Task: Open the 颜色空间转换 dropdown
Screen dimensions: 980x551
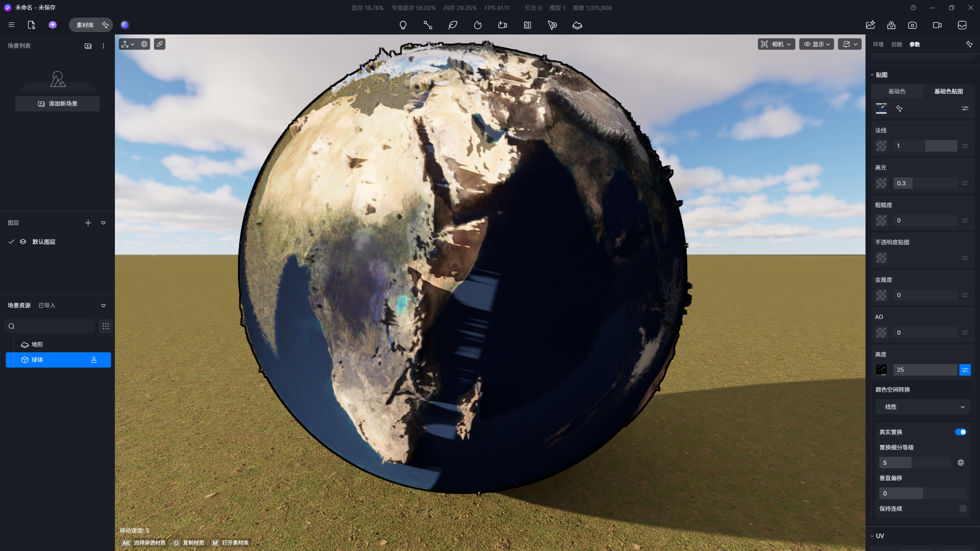Action: pyautogui.click(x=923, y=407)
